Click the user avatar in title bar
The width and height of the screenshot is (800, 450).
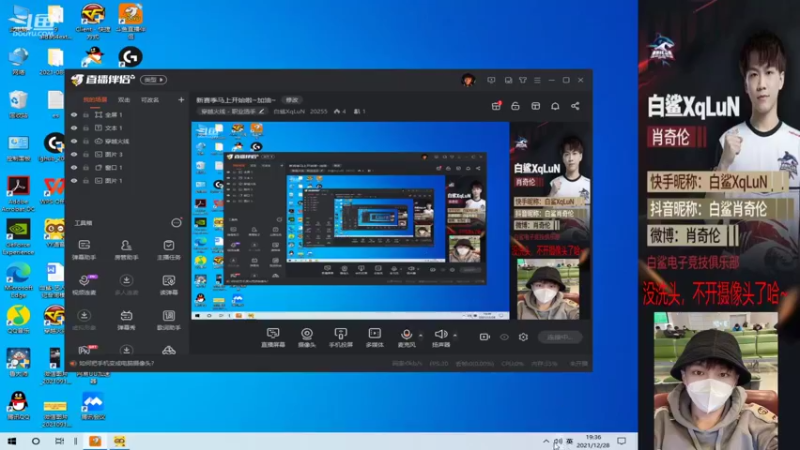point(468,80)
